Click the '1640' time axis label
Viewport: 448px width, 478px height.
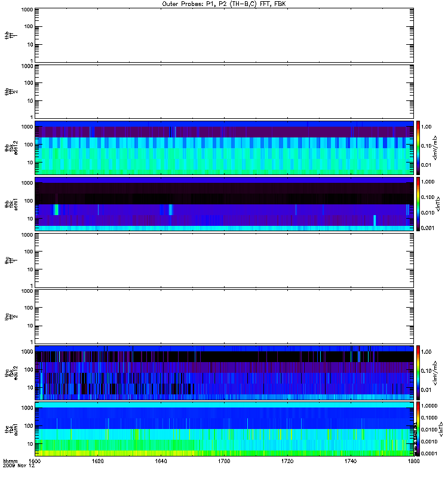pyautogui.click(x=161, y=461)
